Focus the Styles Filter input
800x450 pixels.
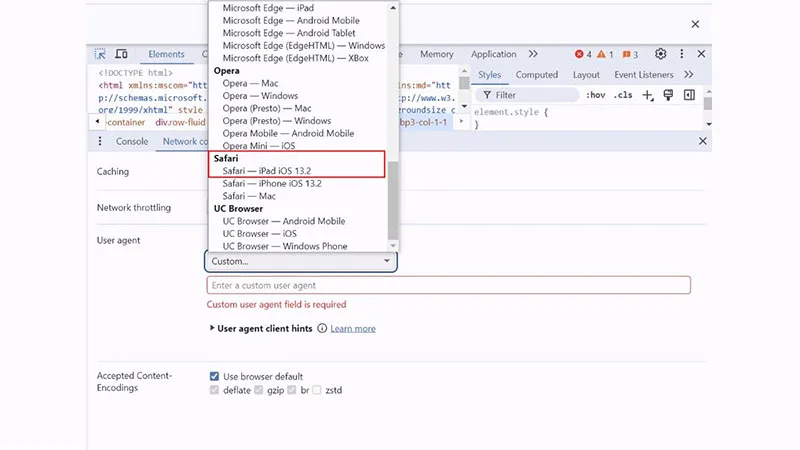pyautogui.click(x=528, y=95)
